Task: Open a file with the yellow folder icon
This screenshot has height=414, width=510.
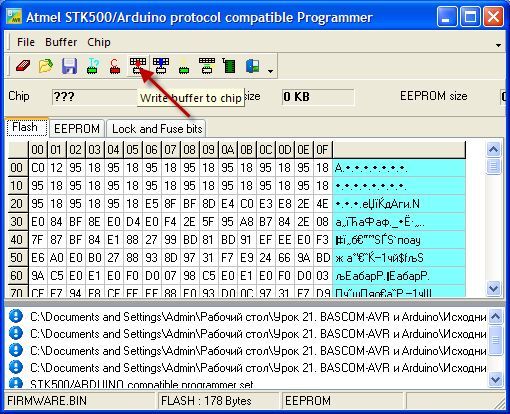Action: pos(46,66)
